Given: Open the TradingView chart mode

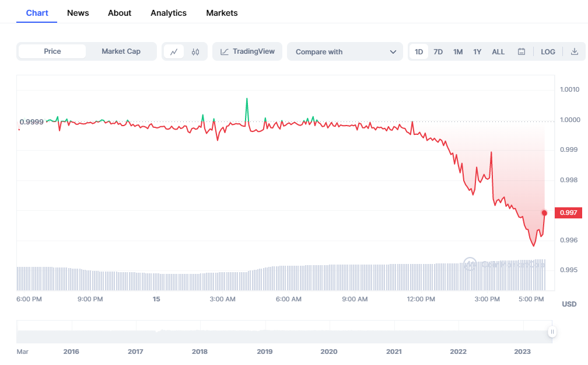Looking at the screenshot, I should pyautogui.click(x=247, y=51).
